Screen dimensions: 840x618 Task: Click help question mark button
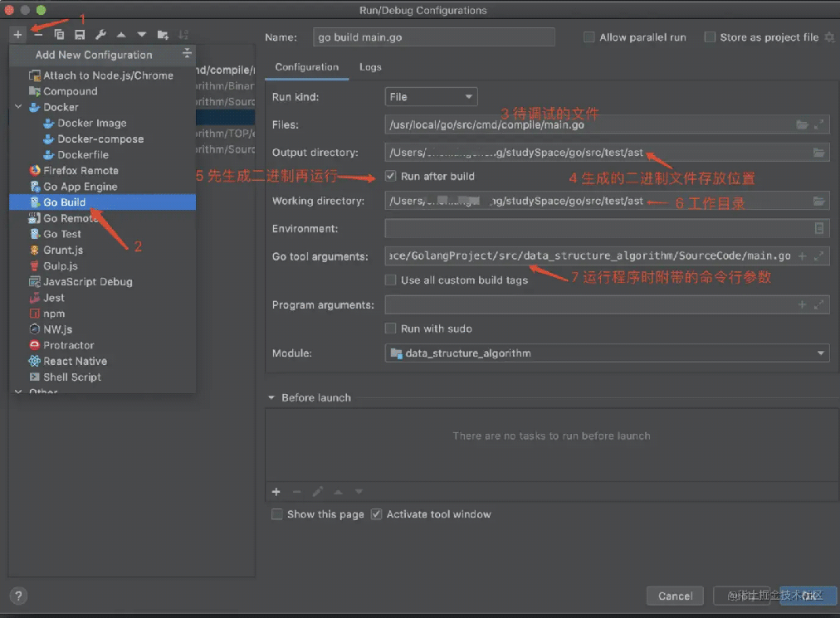tap(18, 596)
